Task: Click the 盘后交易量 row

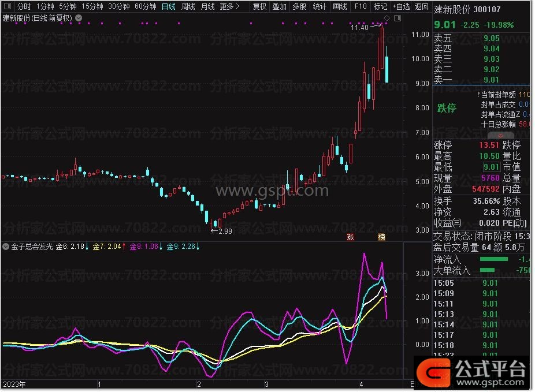Action: [479, 247]
